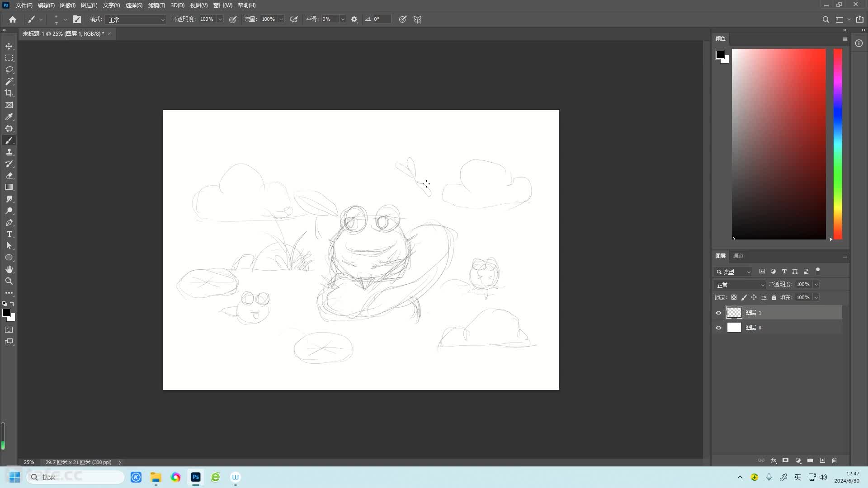This screenshot has height=488, width=868.
Task: Select the Dodge tool
Action: (9, 211)
